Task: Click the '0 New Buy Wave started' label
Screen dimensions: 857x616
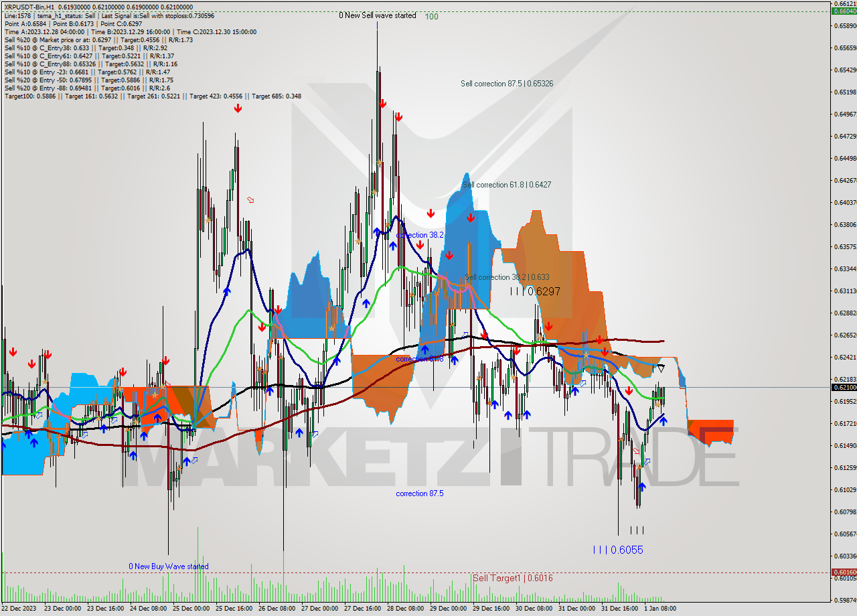Action: (x=169, y=566)
